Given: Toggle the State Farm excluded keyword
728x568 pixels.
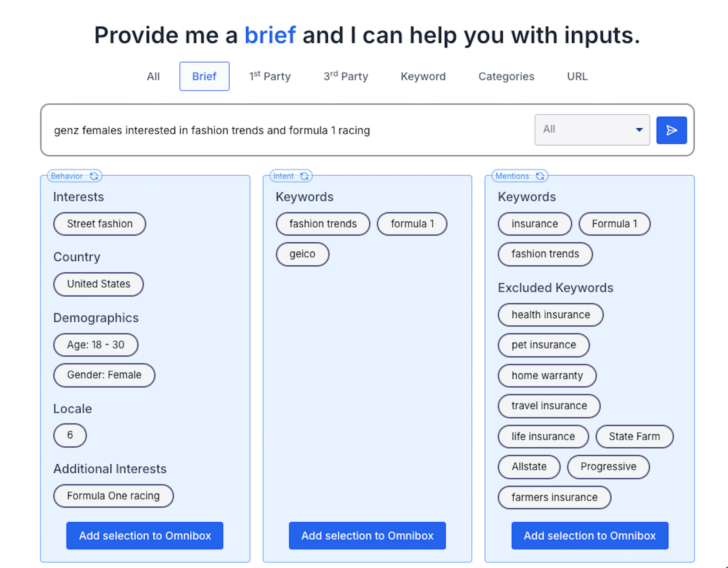Looking at the screenshot, I should pos(634,436).
